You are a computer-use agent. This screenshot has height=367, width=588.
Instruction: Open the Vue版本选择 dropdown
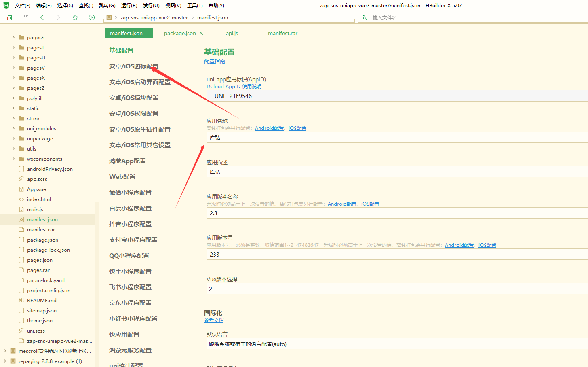(397, 289)
